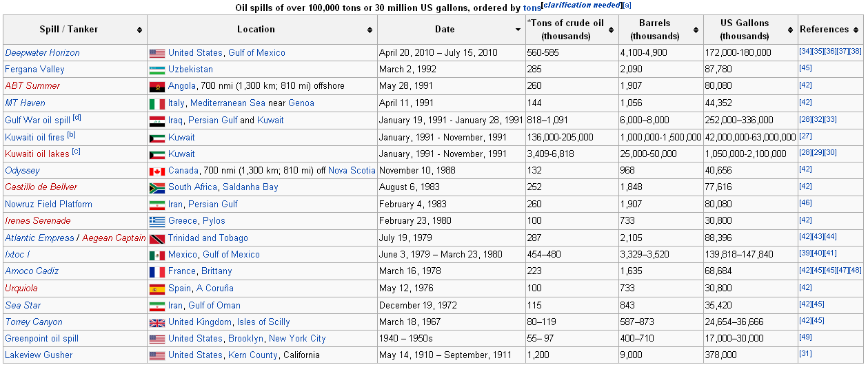Click reference [34] in Deepwater Horizon row
Screen dimensions: 868x367
(805, 52)
